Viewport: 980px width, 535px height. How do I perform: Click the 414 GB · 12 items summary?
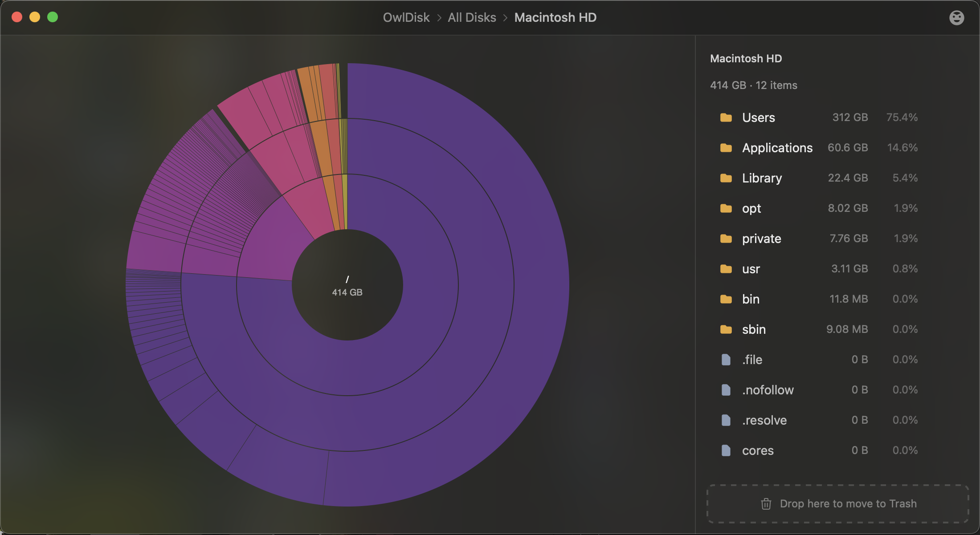(754, 85)
